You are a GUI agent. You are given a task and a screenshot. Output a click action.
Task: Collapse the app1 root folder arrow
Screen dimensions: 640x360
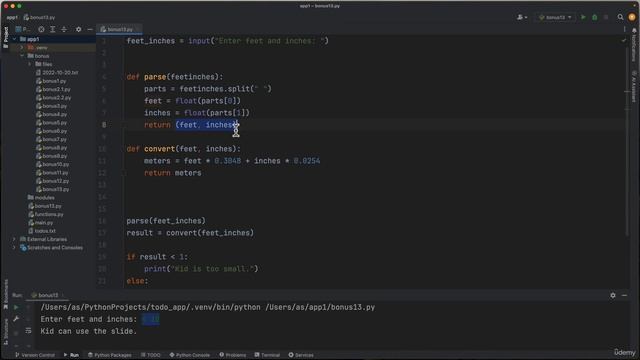pyautogui.click(x=14, y=39)
